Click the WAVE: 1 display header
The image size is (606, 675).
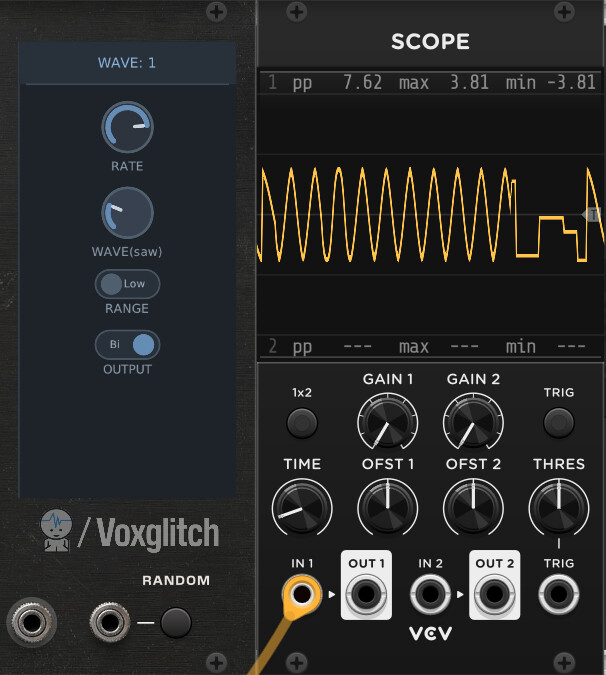click(x=127, y=63)
